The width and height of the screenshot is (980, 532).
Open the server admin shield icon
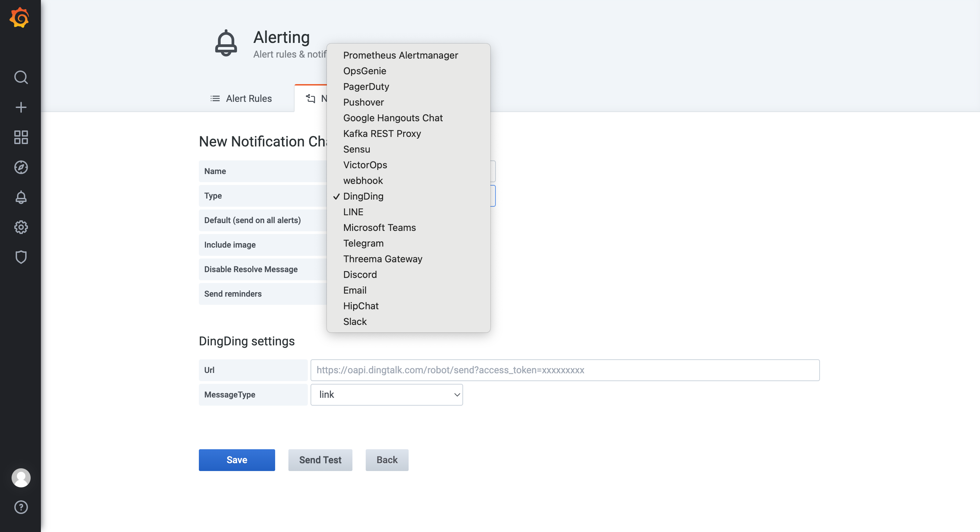coord(20,257)
